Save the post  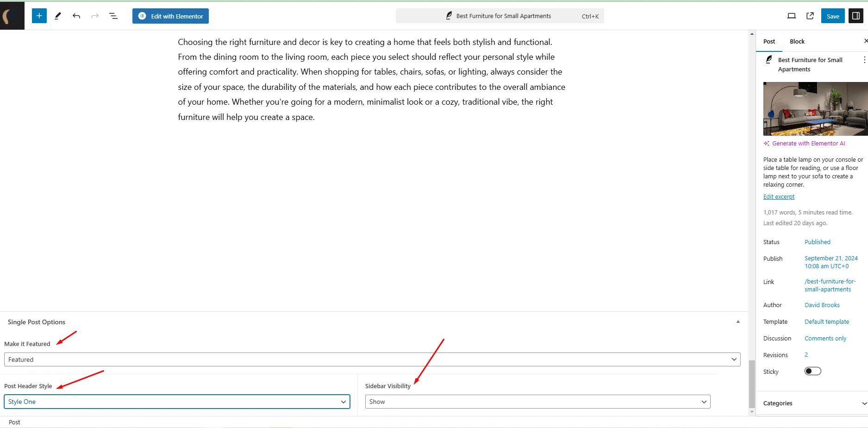pyautogui.click(x=833, y=16)
